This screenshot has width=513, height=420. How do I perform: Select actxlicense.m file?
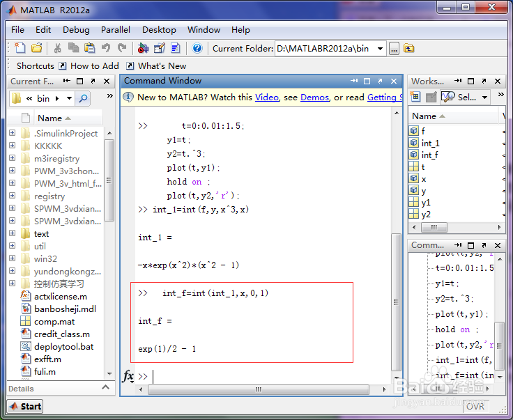pos(61,297)
